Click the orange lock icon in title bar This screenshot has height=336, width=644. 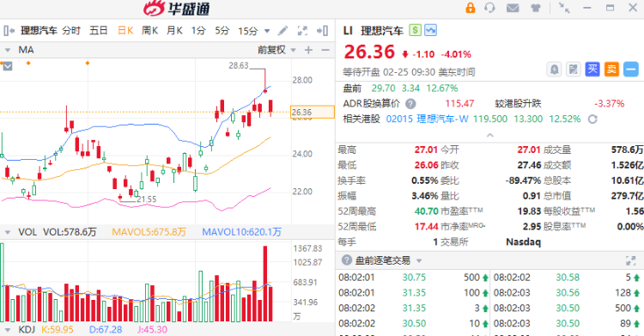click(x=471, y=8)
